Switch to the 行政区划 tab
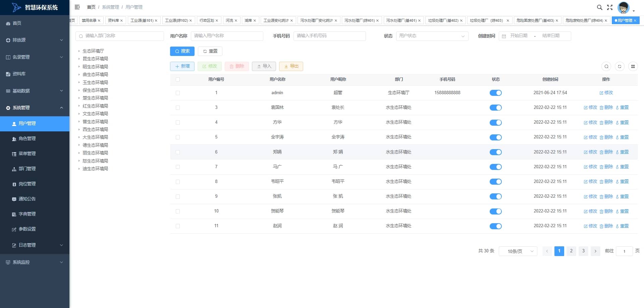Image resolution: width=644 pixels, height=308 pixels. click(209, 20)
